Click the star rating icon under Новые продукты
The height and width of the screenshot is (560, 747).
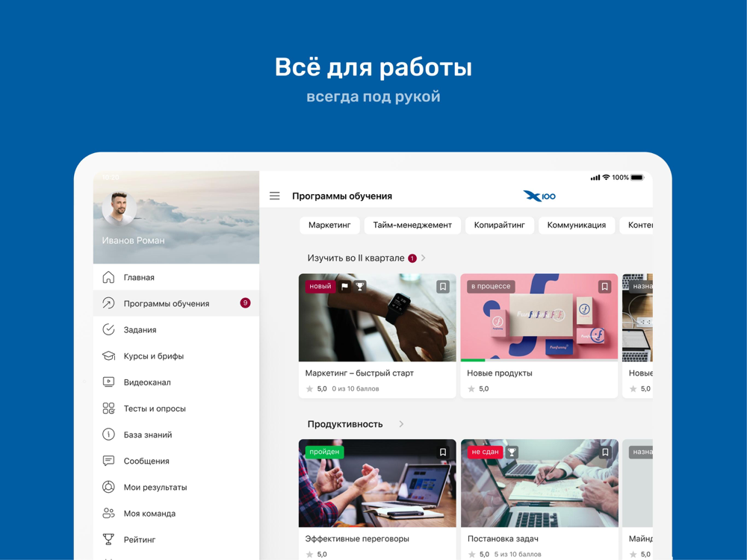pos(471,388)
